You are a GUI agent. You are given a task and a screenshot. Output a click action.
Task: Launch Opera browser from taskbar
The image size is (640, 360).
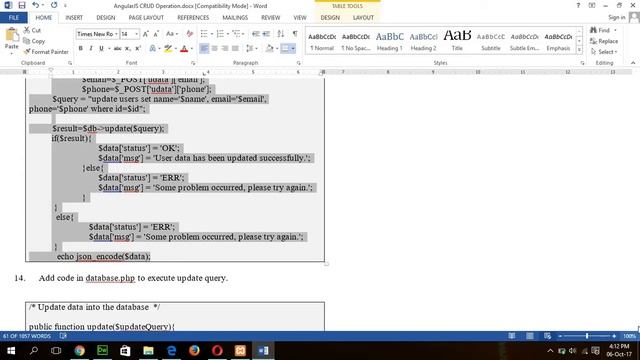(x=217, y=351)
